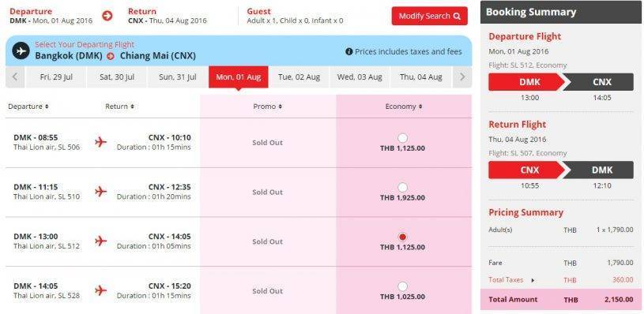Click the red plane icon on SL 506 row
The image size is (644, 314).
pos(100,142)
